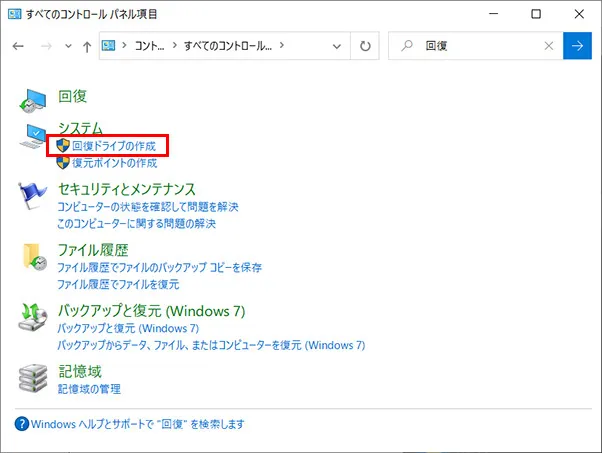
Task: Go forward with the right arrow
Action: pos(46,46)
